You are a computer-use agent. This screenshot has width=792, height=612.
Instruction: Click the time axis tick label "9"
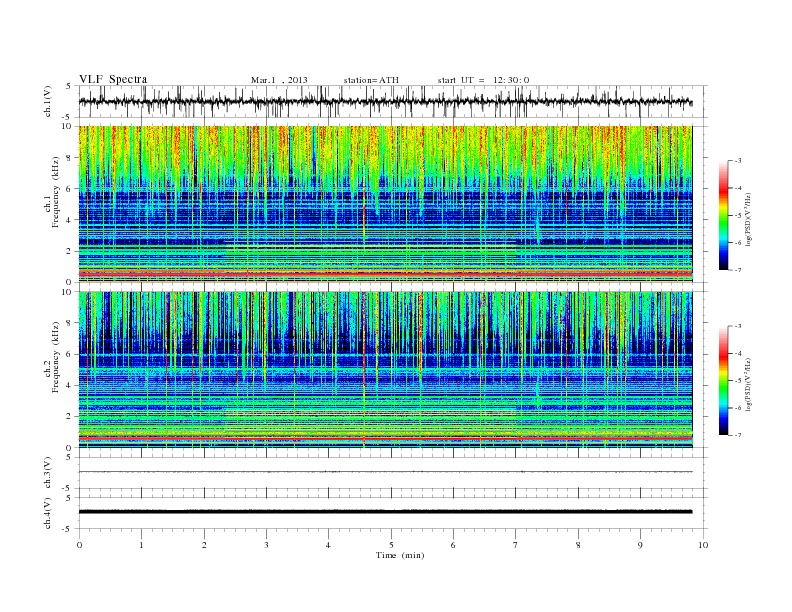[640, 545]
